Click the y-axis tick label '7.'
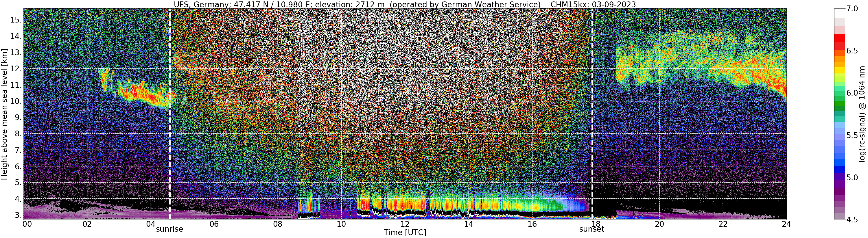Screen dimensions: 868x238 tap(18, 150)
